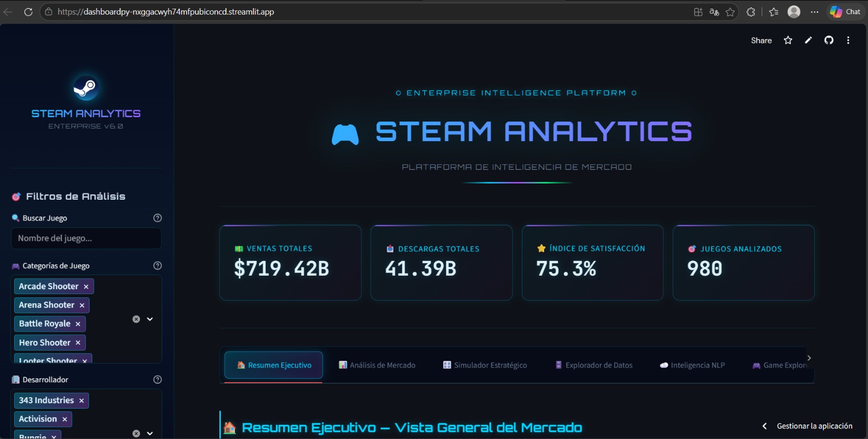Image resolution: width=868 pixels, height=439 pixels.
Task: Open the Explorador de Datos tab
Action: (594, 365)
